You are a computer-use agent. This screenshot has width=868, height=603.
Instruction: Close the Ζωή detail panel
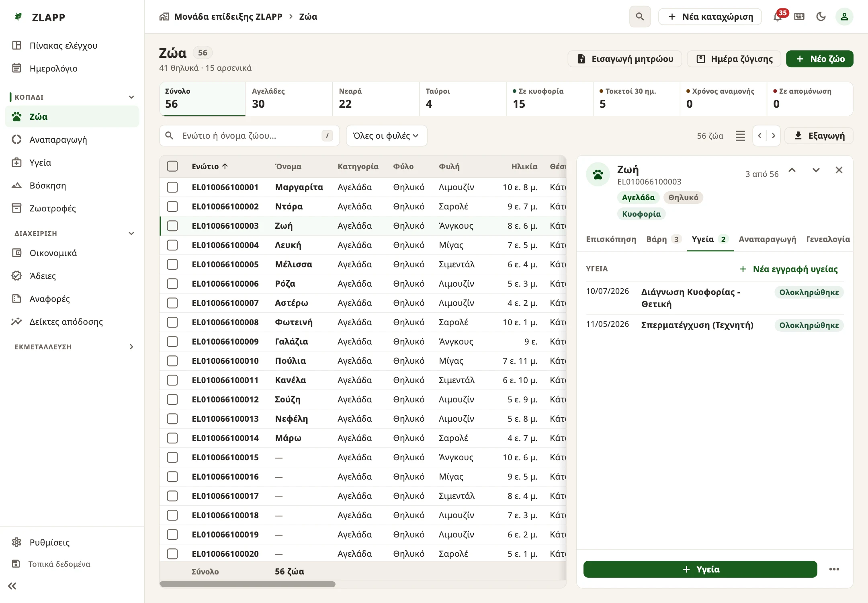(839, 170)
